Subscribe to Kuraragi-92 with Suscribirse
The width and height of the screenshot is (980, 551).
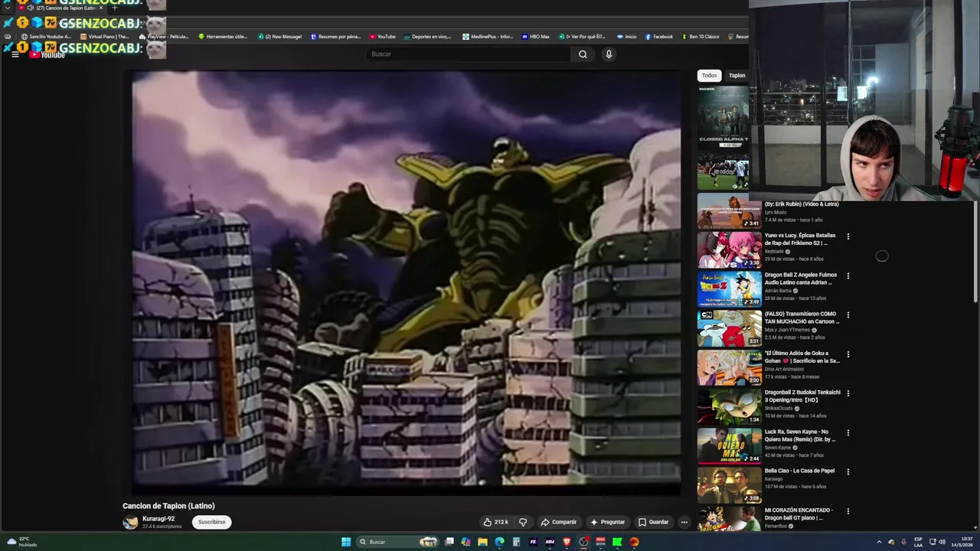coord(211,522)
